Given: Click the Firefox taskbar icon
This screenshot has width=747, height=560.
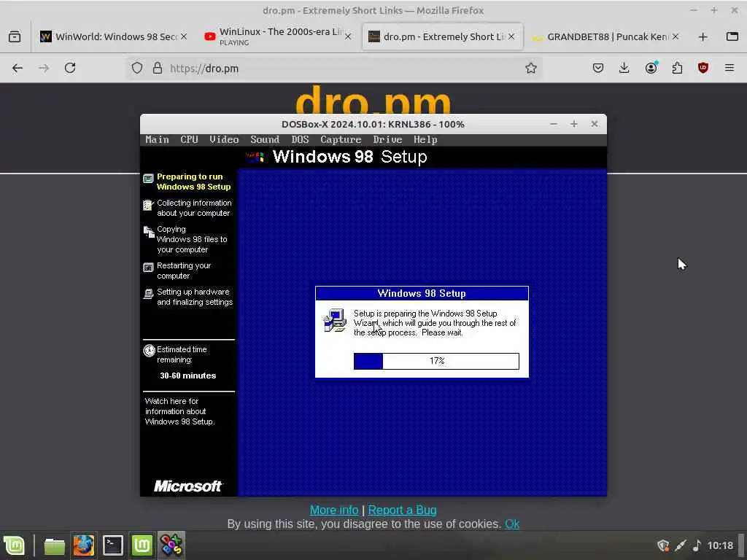Looking at the screenshot, I should point(84,545).
